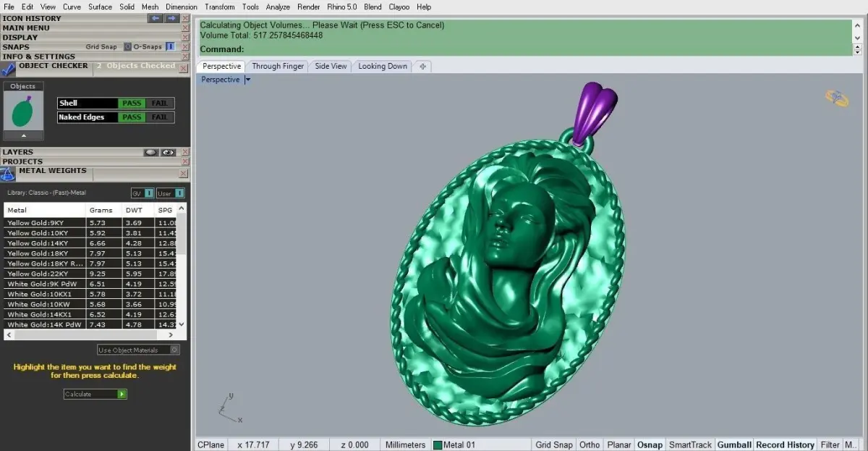Collapse the Objects thumbnail arrow
This screenshot has height=451, width=868.
point(23,135)
